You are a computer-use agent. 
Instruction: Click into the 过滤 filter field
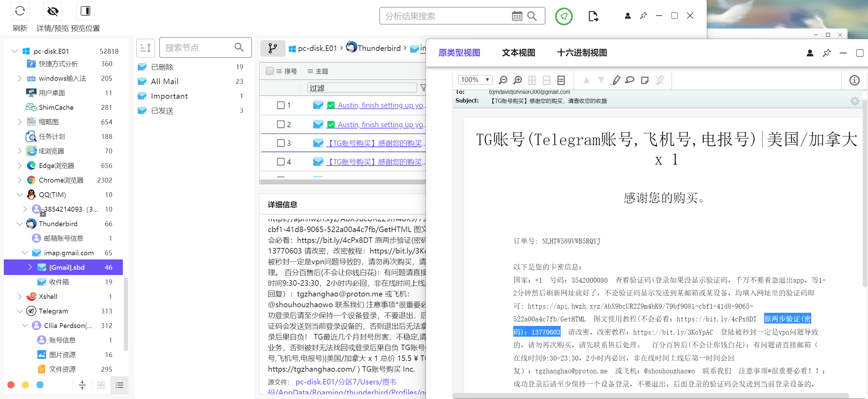pos(362,88)
